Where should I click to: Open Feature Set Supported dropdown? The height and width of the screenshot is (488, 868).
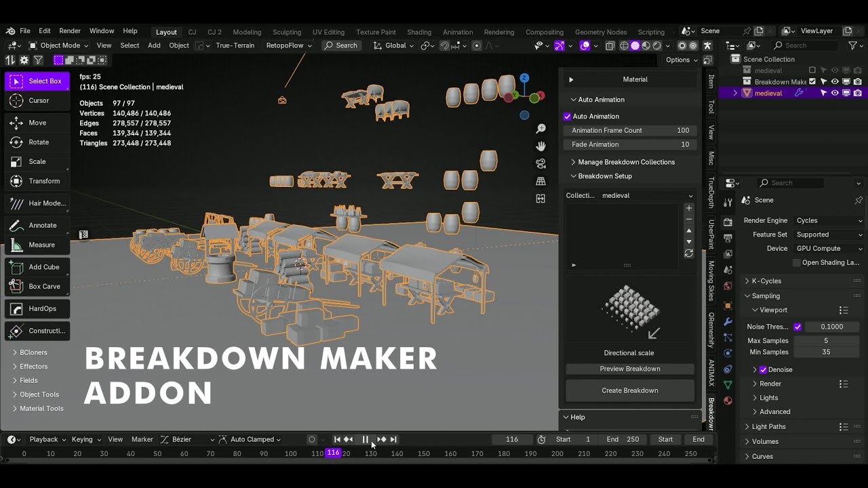pyautogui.click(x=829, y=235)
